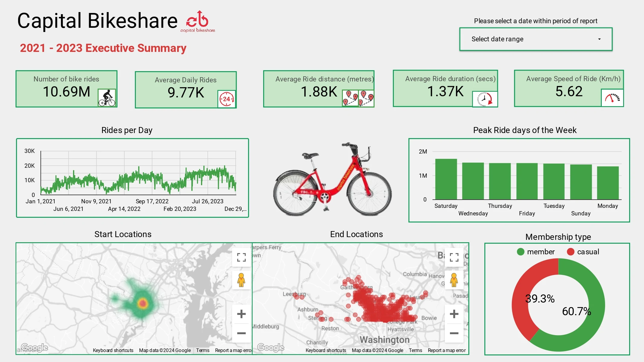Click the cyclist icon in bike rides card
Screen dimensions: 644x362
coord(107,98)
